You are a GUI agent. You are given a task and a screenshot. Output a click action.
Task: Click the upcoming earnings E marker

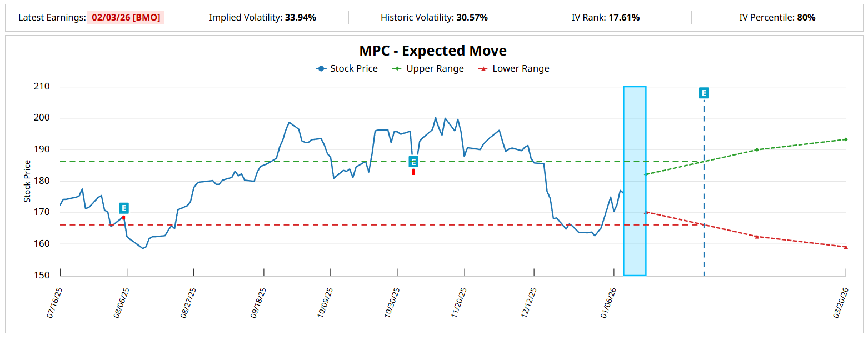tap(704, 93)
